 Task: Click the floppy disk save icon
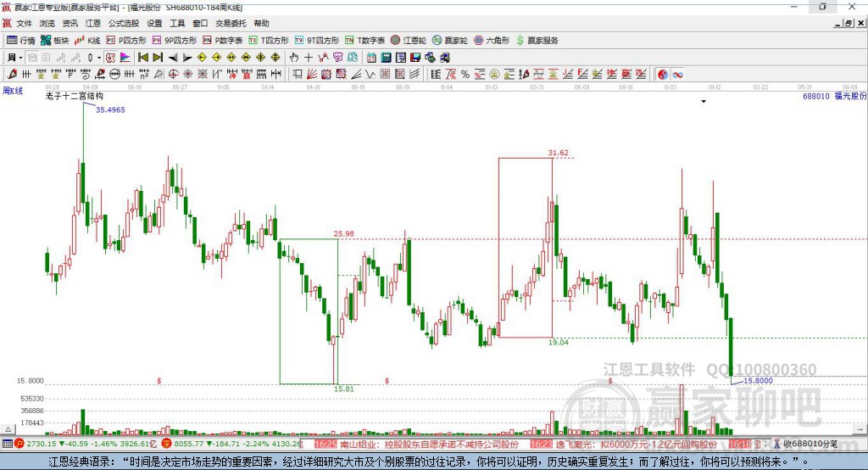[415, 58]
